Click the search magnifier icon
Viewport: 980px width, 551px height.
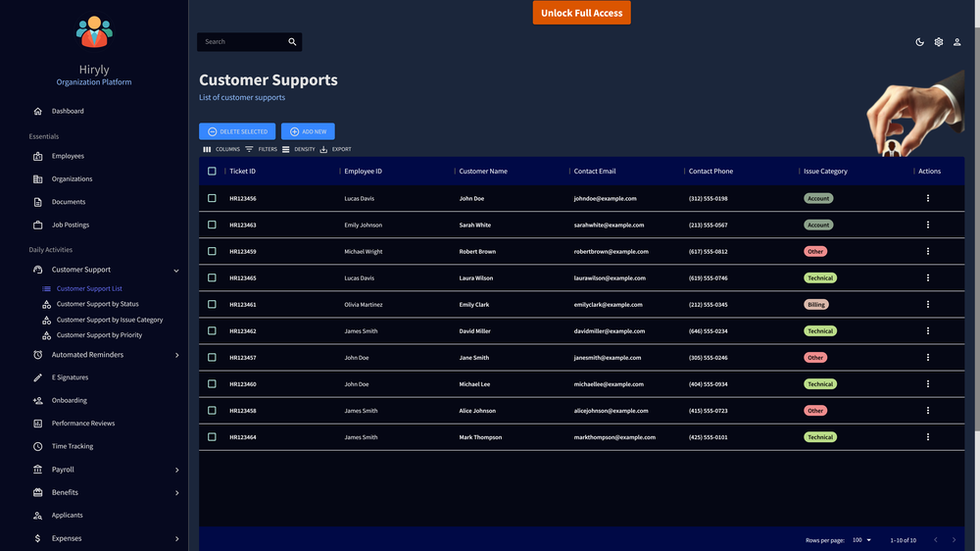[x=292, y=42]
